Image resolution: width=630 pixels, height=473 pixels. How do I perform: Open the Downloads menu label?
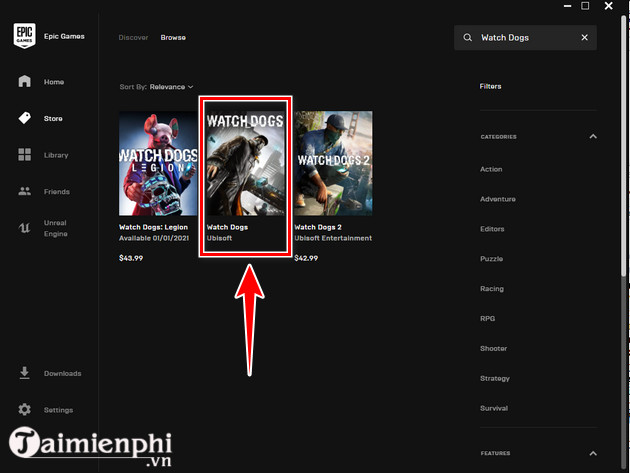coord(62,373)
